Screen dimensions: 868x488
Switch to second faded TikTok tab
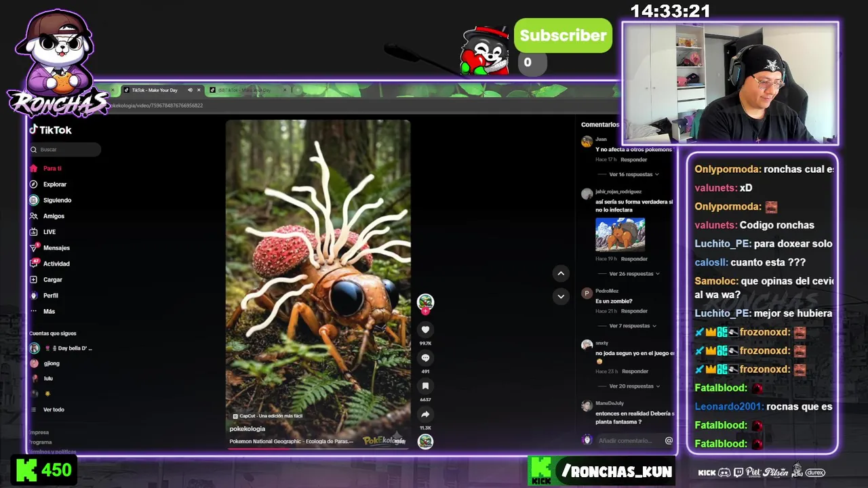click(x=248, y=90)
